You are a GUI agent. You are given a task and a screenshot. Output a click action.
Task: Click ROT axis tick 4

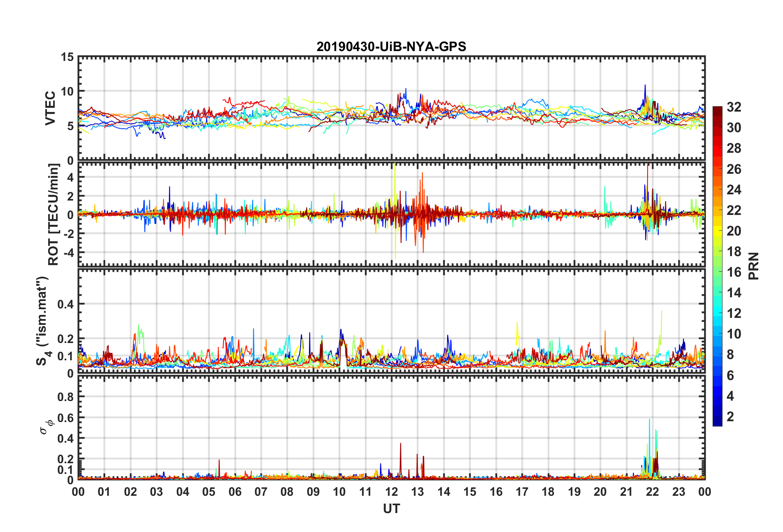pyautogui.click(x=71, y=177)
